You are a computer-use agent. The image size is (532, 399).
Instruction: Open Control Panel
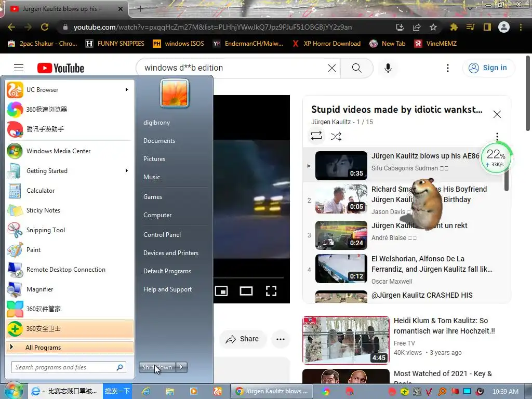point(162,235)
